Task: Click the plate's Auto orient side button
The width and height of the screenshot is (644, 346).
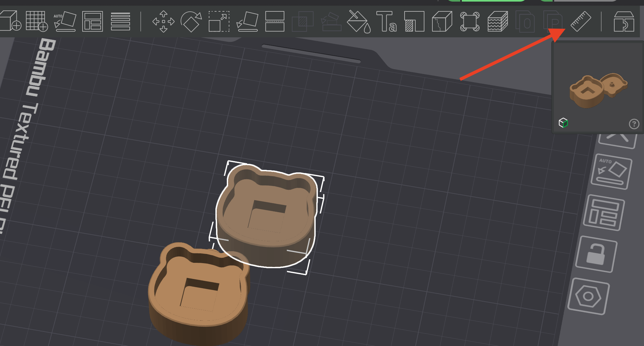Action: click(611, 172)
